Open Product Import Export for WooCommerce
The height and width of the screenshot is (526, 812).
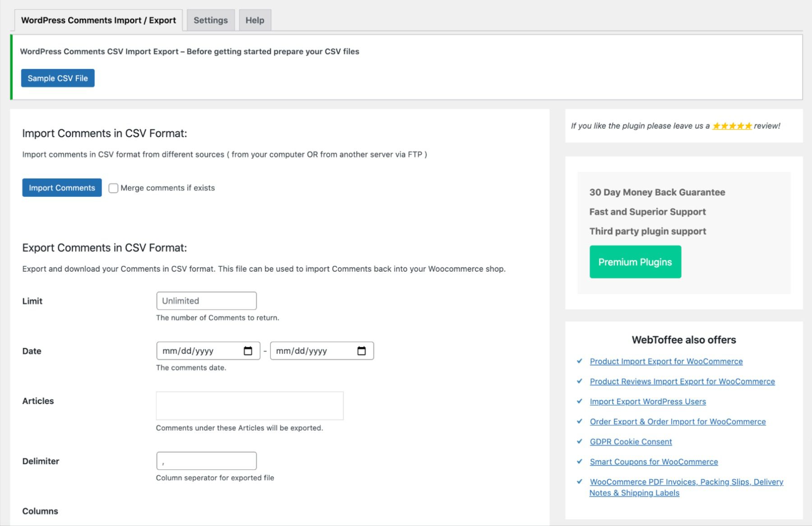[x=666, y=361]
